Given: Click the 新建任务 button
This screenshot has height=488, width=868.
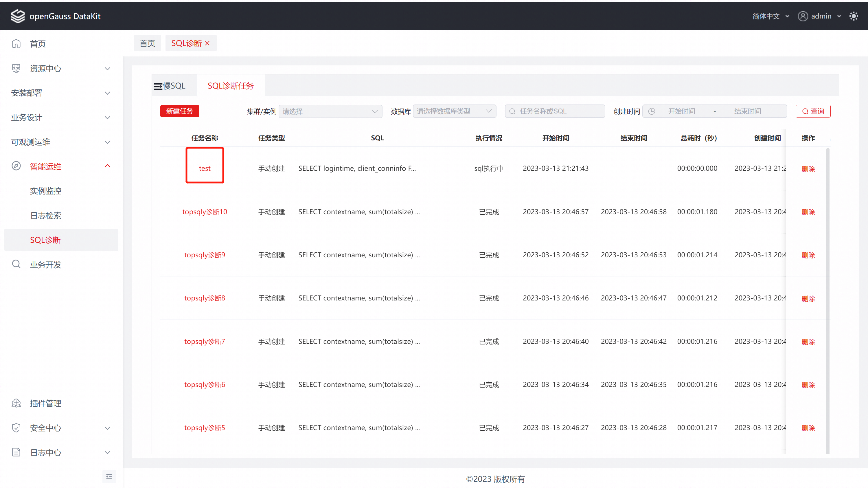Looking at the screenshot, I should 179,111.
